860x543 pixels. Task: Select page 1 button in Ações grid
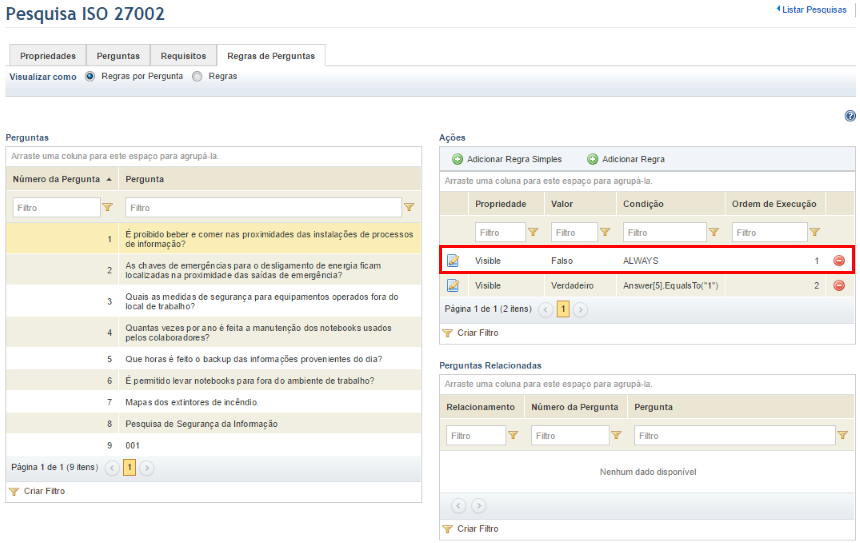tap(563, 309)
